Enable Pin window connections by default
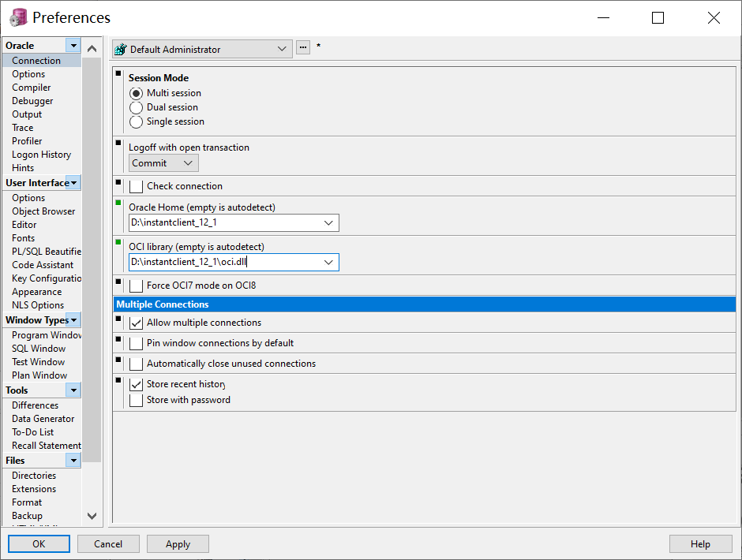Screen dimensions: 742x560 (136, 343)
